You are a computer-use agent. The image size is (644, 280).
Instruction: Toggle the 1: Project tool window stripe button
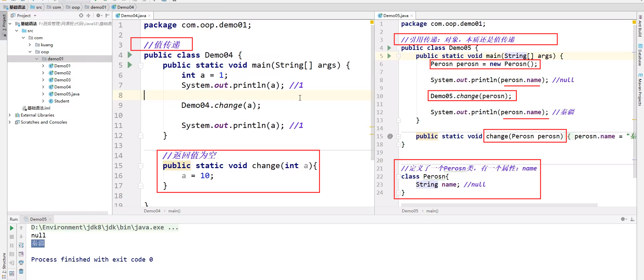pos(4,25)
